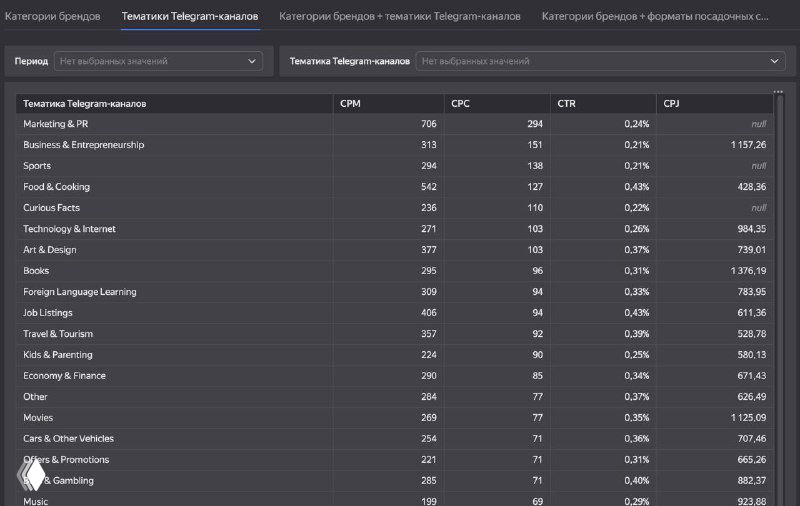Viewport: 800px width, 506px height.
Task: Switch to Категории брендов tab
Action: point(52,17)
